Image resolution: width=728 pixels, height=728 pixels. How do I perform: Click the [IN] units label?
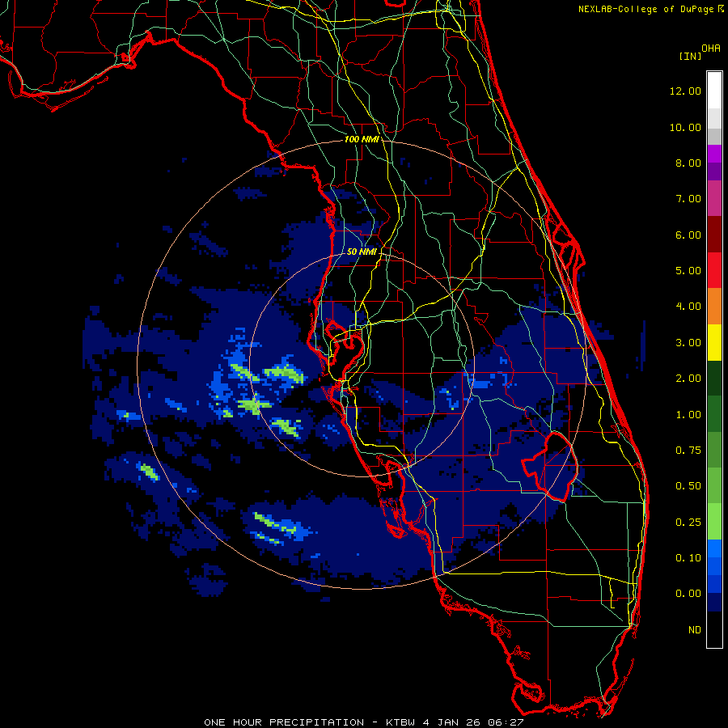tap(690, 56)
